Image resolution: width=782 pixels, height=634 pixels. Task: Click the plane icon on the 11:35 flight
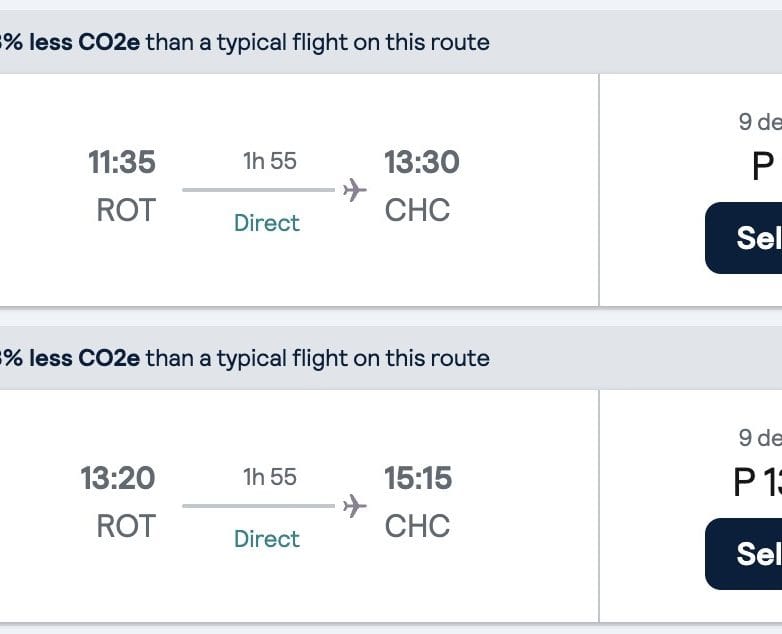pos(354,190)
